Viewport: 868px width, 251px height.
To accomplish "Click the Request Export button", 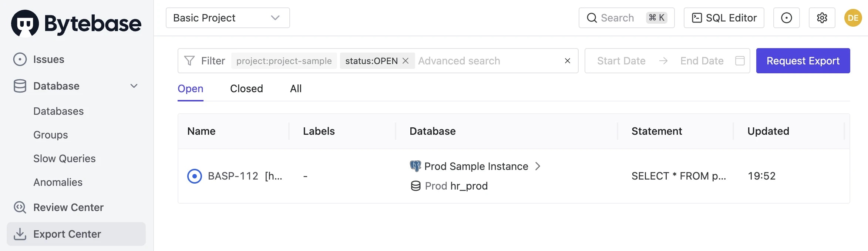I will (803, 60).
